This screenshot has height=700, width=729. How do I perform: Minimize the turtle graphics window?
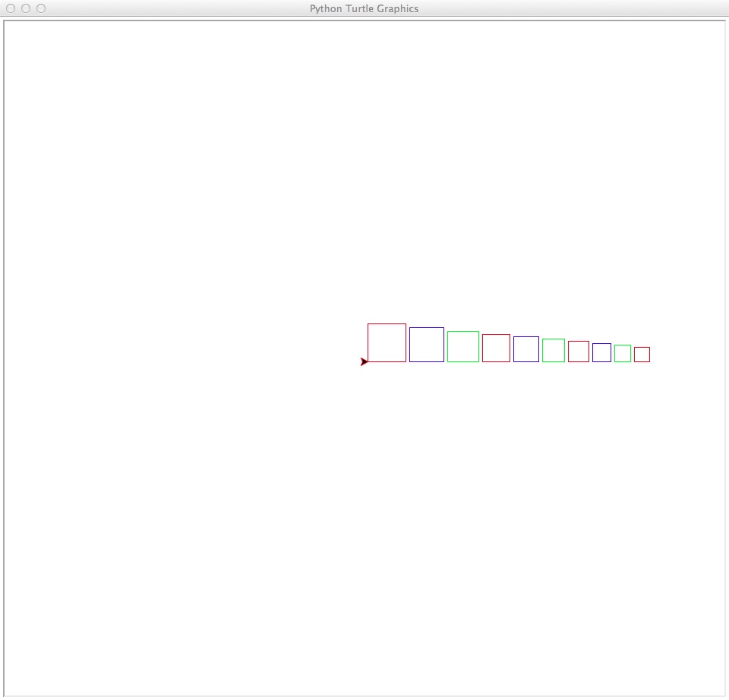point(26,8)
